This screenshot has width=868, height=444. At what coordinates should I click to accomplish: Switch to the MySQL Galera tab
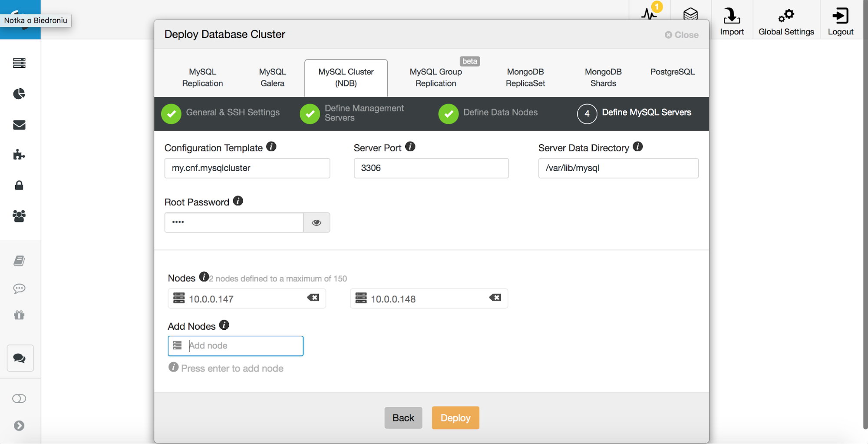pos(272,77)
